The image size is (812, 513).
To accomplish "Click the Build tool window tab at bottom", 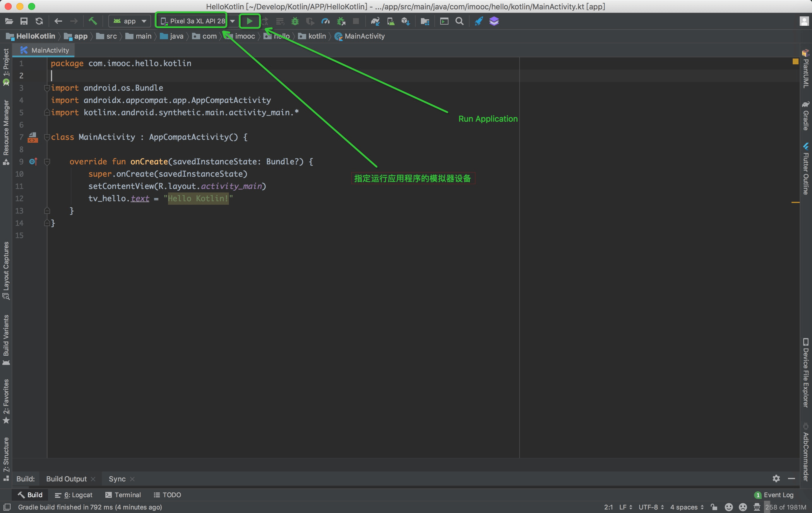I will 30,495.
